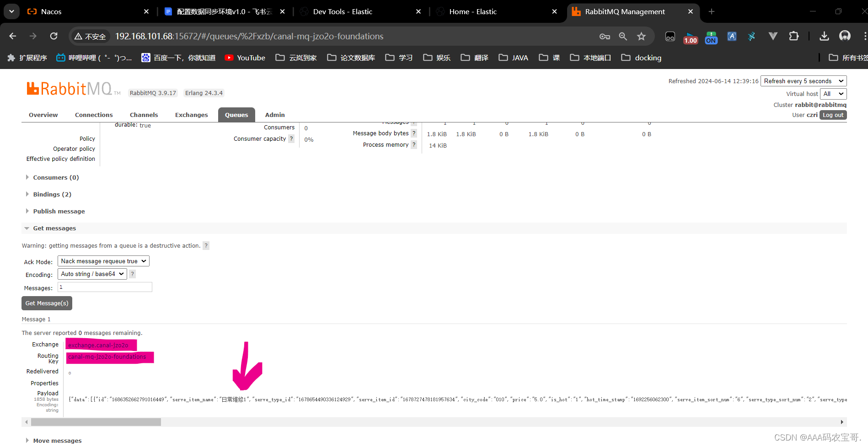Click the address bar URL
868x446 pixels.
[249, 36]
